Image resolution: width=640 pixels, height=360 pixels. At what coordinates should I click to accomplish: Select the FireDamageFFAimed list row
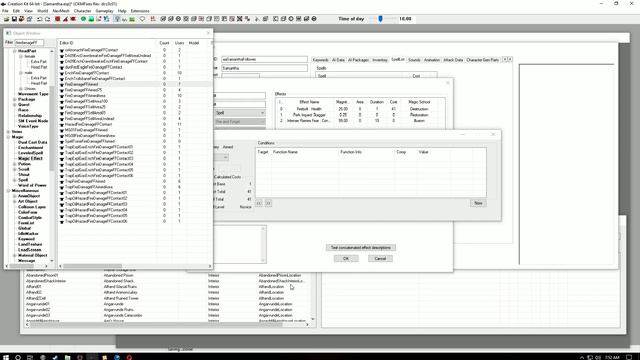[x=135, y=84]
